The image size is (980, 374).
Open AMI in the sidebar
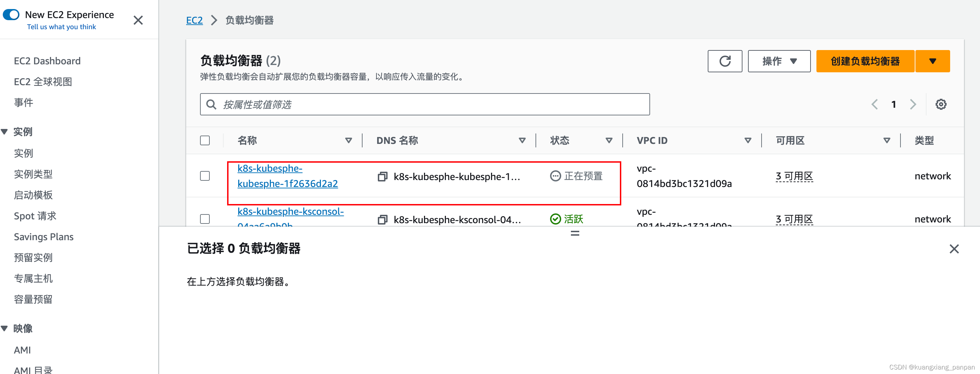(x=23, y=350)
